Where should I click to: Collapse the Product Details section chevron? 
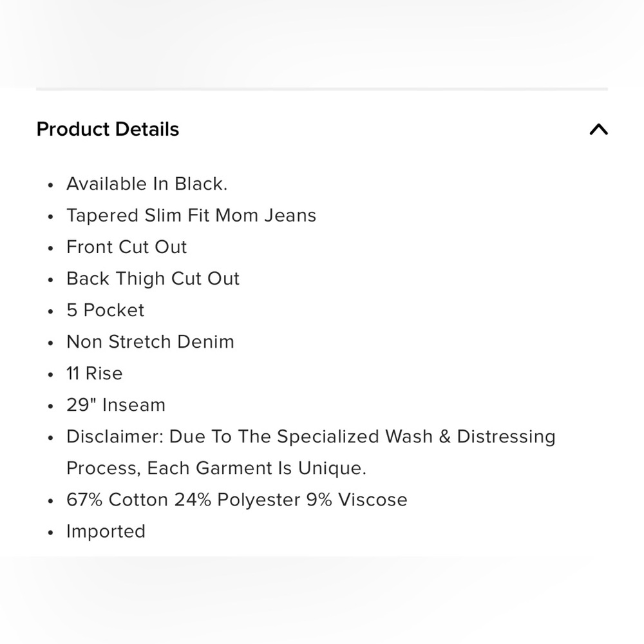pos(599,129)
